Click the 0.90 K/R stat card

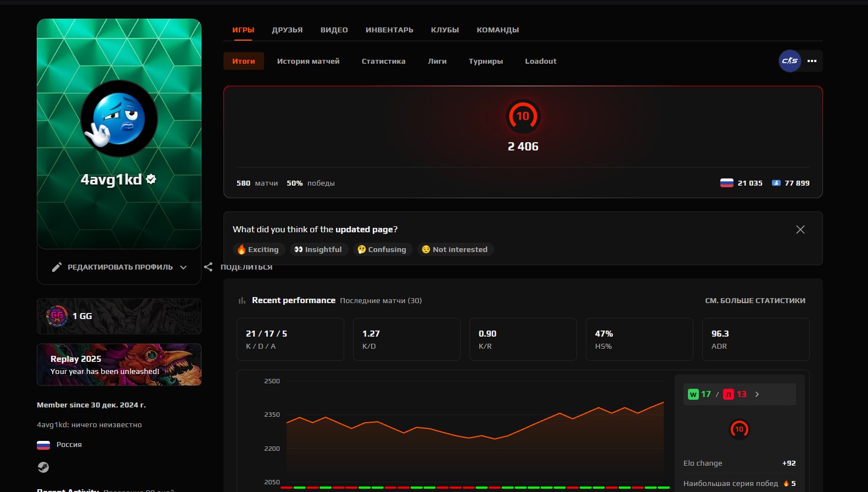click(x=523, y=339)
